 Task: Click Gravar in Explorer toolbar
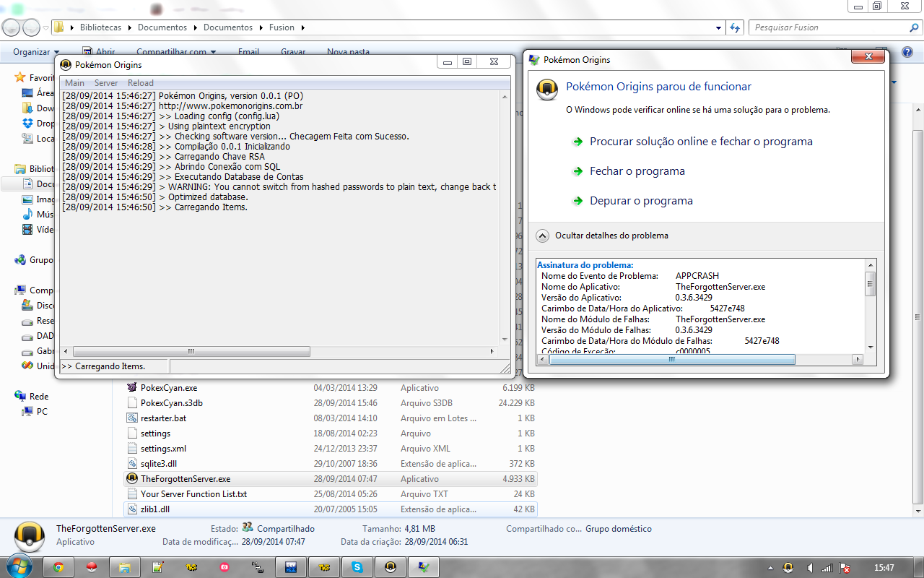pyautogui.click(x=293, y=52)
